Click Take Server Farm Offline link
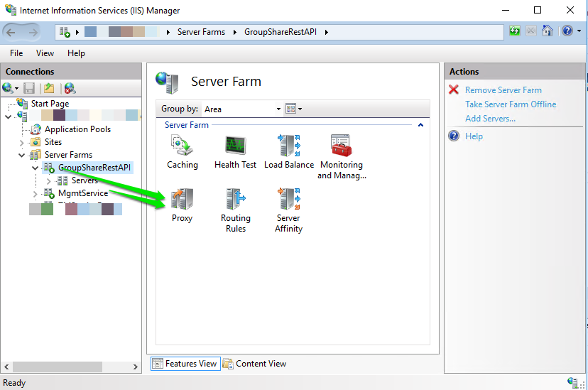This screenshot has height=390, width=588. (510, 104)
